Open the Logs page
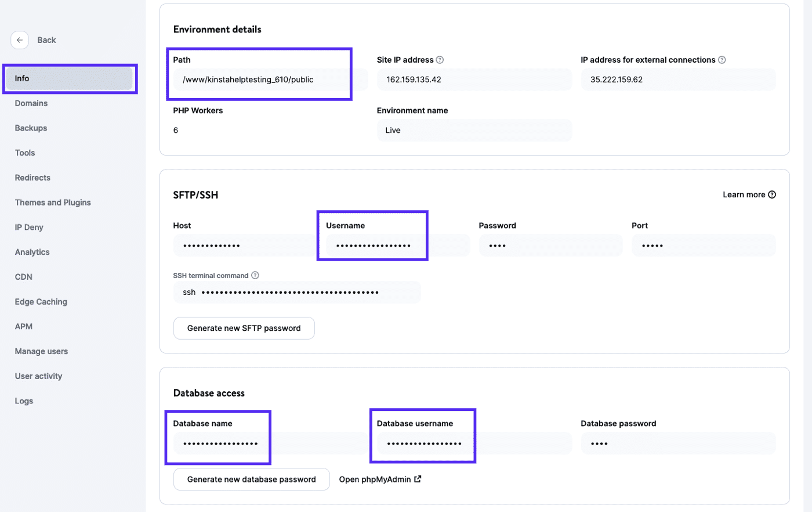The width and height of the screenshot is (812, 512). pos(24,401)
